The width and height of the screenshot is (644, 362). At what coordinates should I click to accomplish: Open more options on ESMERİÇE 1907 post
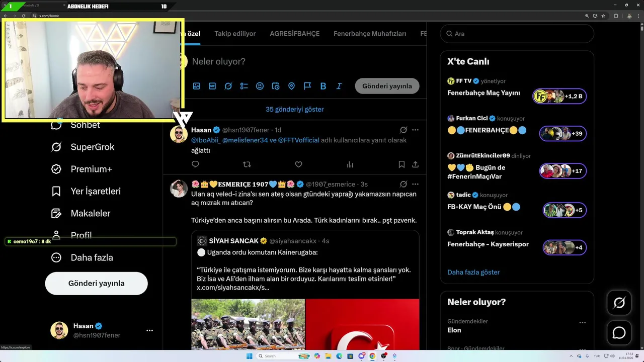coord(415,184)
